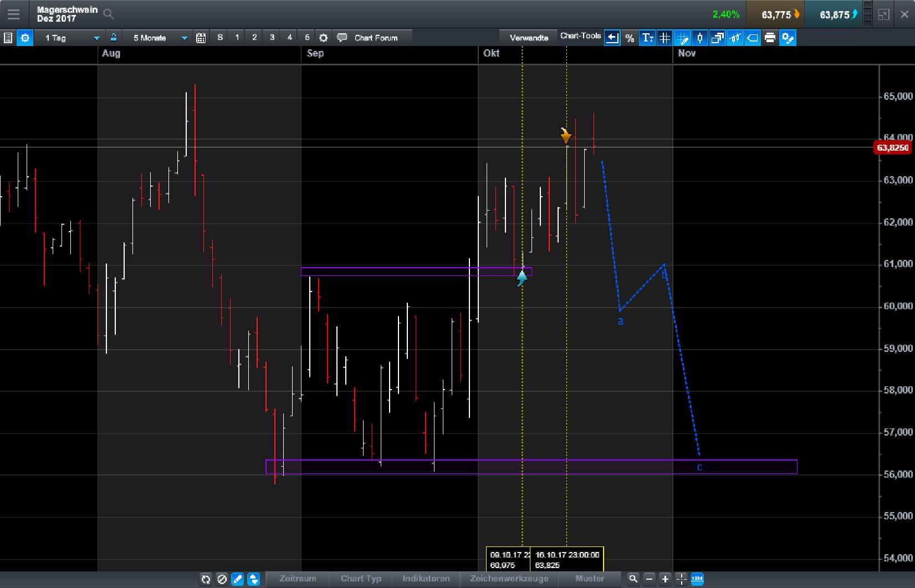Toggle the grid lines button

664,38
